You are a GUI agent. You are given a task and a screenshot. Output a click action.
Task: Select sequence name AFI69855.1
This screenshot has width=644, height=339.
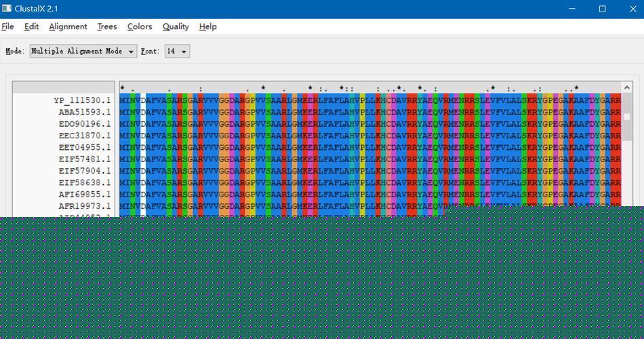[85, 195]
